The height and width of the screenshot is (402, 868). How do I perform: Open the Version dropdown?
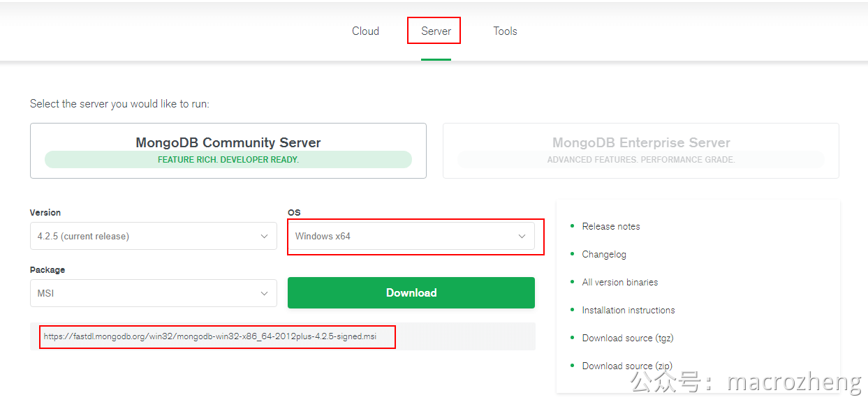coord(154,236)
